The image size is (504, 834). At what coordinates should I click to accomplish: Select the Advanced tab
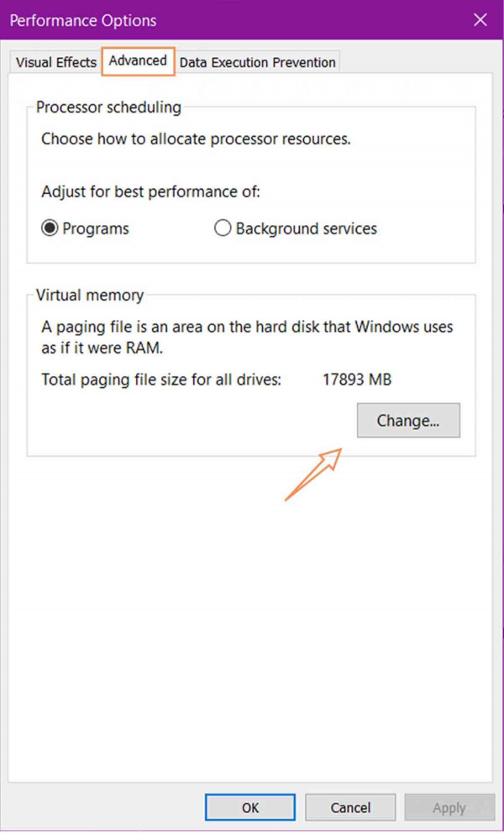click(x=138, y=61)
